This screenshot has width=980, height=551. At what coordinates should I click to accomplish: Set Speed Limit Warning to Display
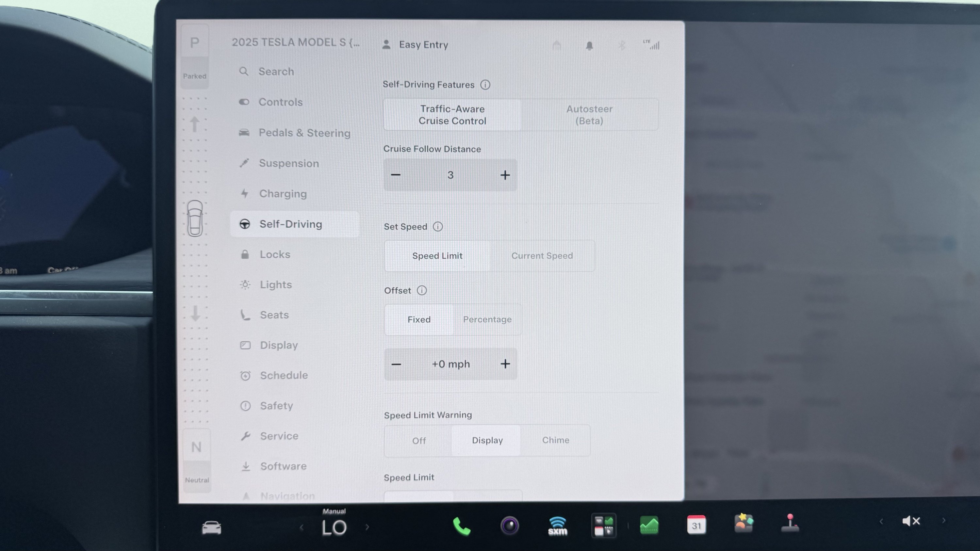tap(487, 440)
